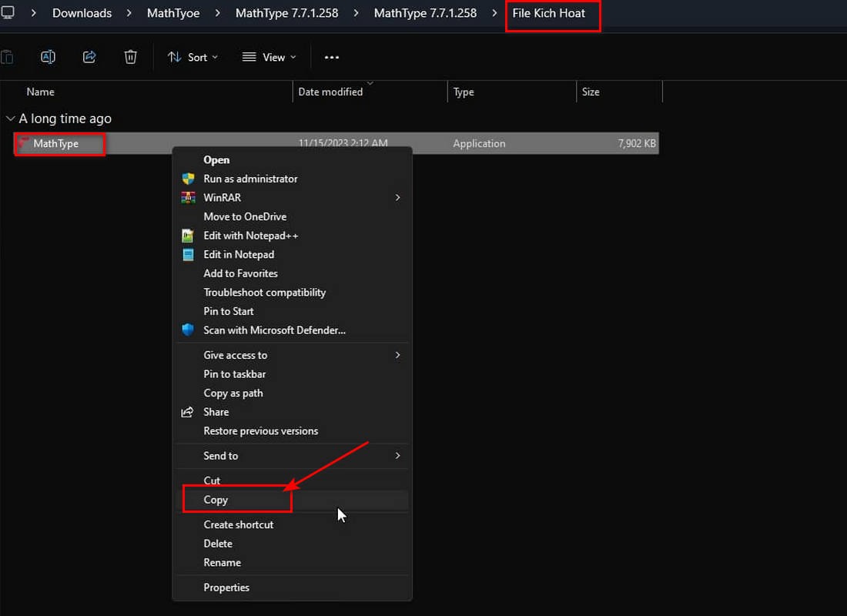
Task: Expand the WinRAR submenu arrow
Action: tap(397, 198)
